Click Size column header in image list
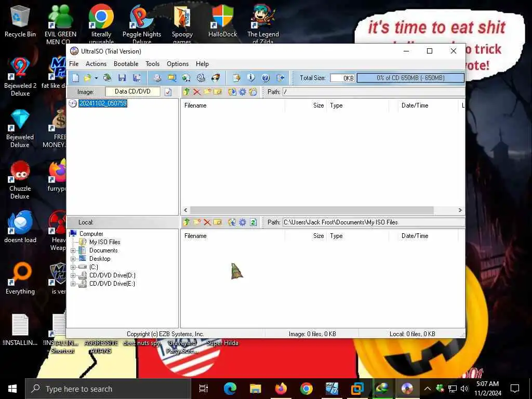Viewport: 532px width, 399px height. point(305,105)
